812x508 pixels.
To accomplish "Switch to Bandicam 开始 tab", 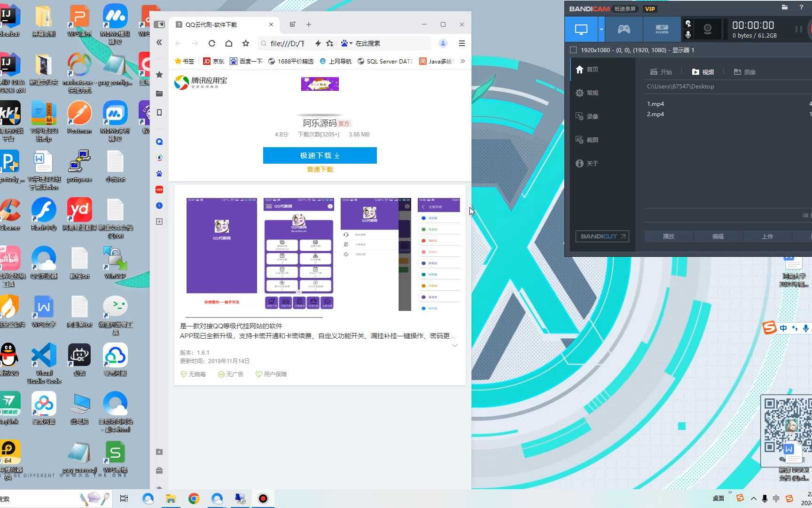I will [x=661, y=72].
